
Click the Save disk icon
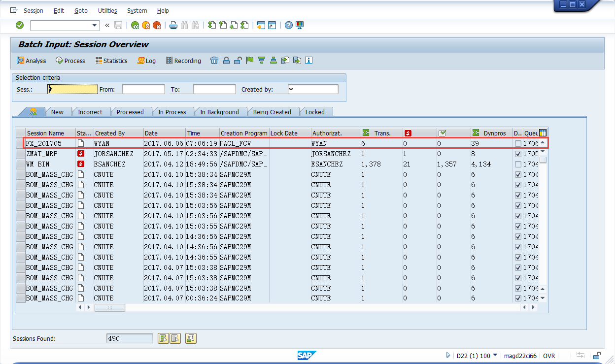point(118,25)
